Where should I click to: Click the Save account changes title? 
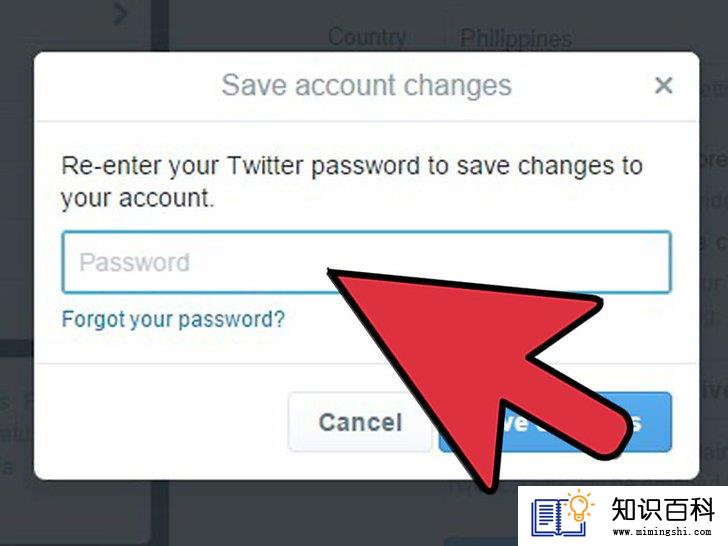pos(367,85)
